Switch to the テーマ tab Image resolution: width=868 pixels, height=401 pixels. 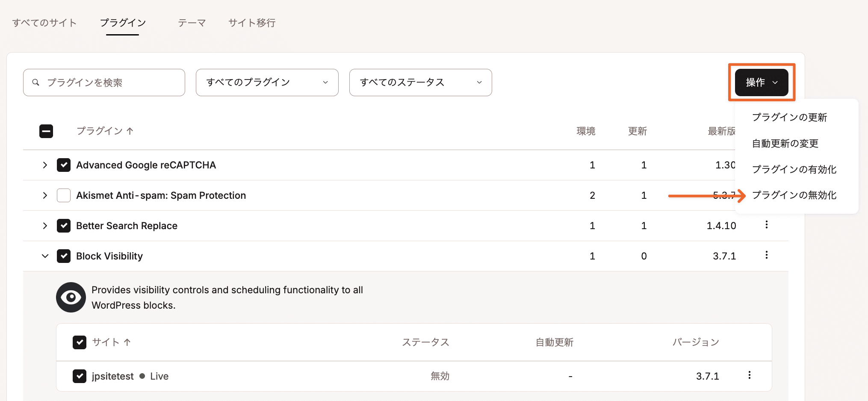click(x=192, y=23)
